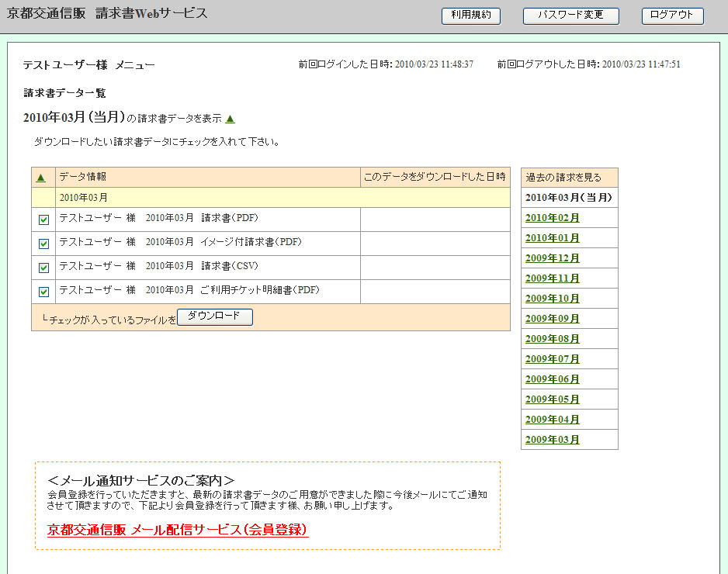Uncheck the 2010年03月 請求書(PDF) checkbox
Viewport: 728px width, 574px height.
[43, 220]
